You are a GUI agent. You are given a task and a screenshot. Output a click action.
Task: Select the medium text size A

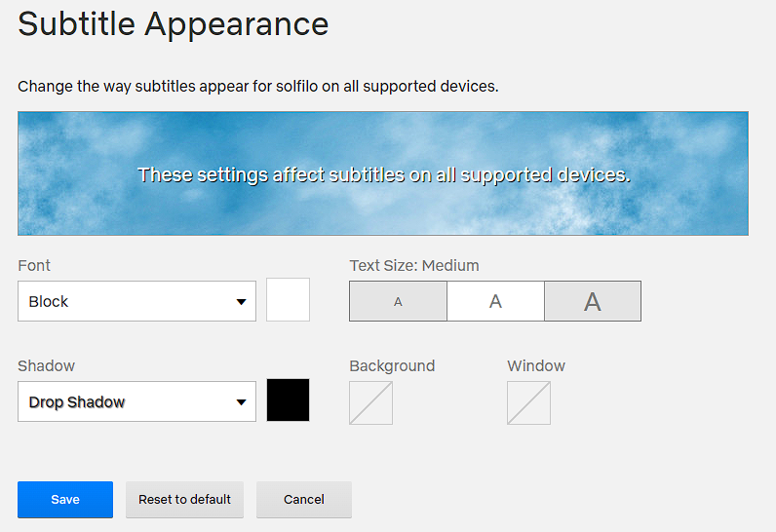pyautogui.click(x=495, y=302)
